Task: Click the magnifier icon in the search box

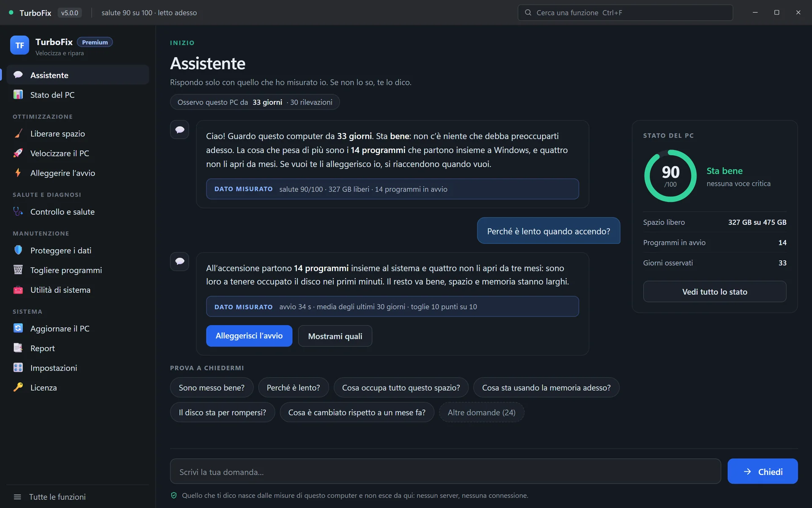Action: 528,13
